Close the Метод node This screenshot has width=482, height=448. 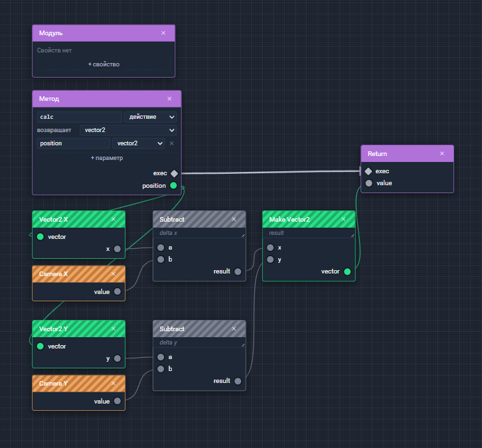pos(169,99)
